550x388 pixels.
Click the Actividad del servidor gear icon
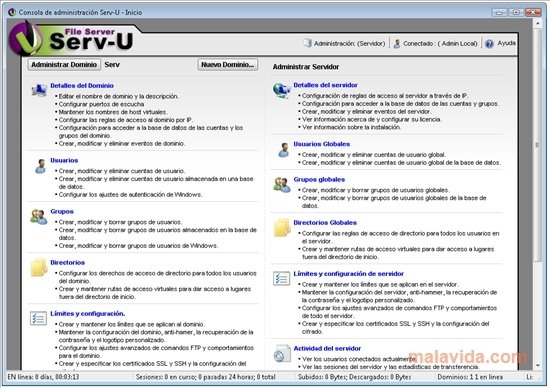click(x=282, y=354)
